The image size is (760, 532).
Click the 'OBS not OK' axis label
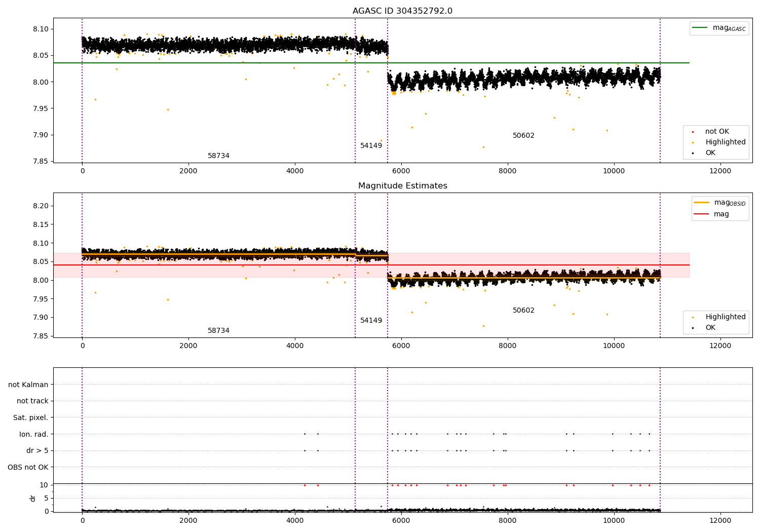click(28, 467)
